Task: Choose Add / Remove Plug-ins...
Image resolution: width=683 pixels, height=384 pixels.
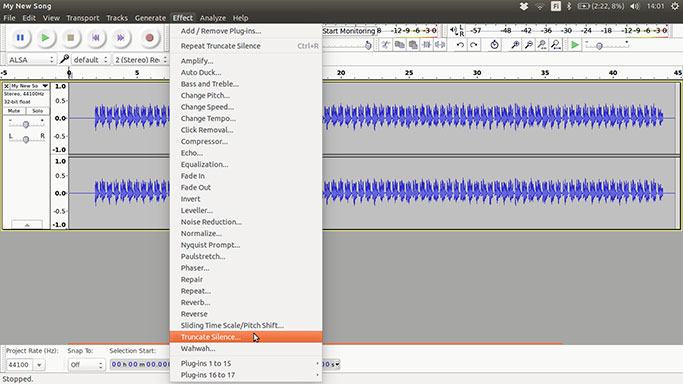Action: 246,31
